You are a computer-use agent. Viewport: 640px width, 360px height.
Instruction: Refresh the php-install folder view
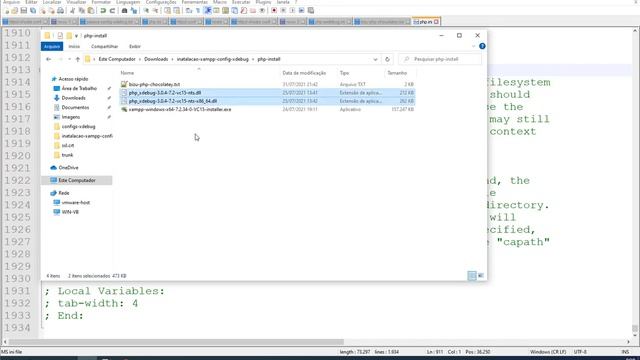pyautogui.click(x=387, y=59)
